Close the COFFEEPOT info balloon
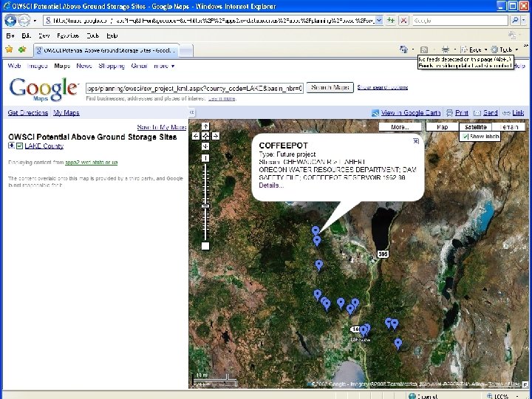Image resolution: width=532 pixels, height=399 pixels. click(x=416, y=141)
